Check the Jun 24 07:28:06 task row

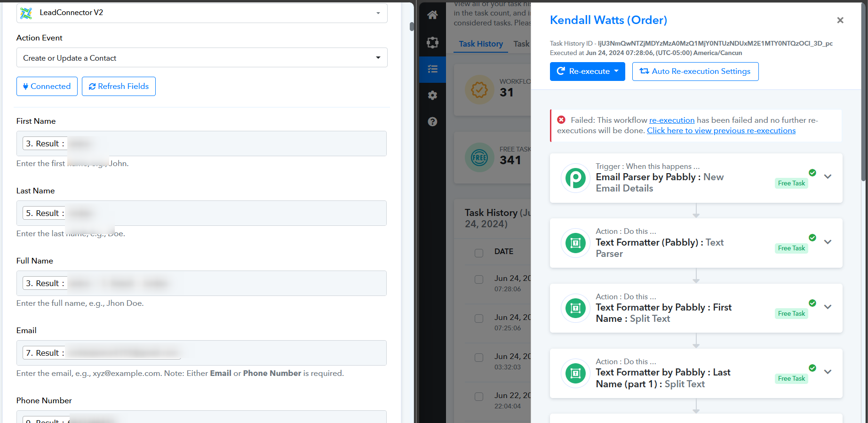(479, 279)
